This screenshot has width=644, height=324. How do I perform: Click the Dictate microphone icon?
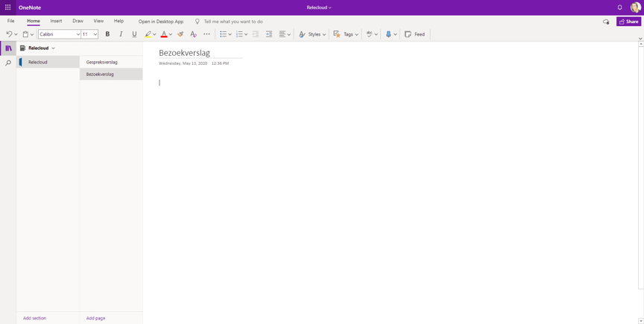point(388,34)
